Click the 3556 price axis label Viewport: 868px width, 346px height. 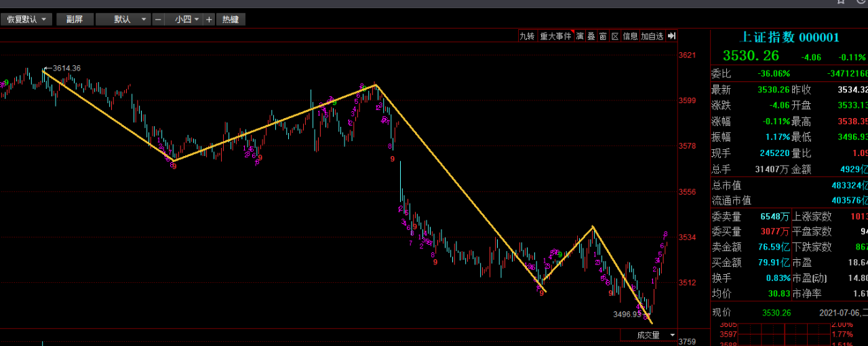tap(688, 192)
